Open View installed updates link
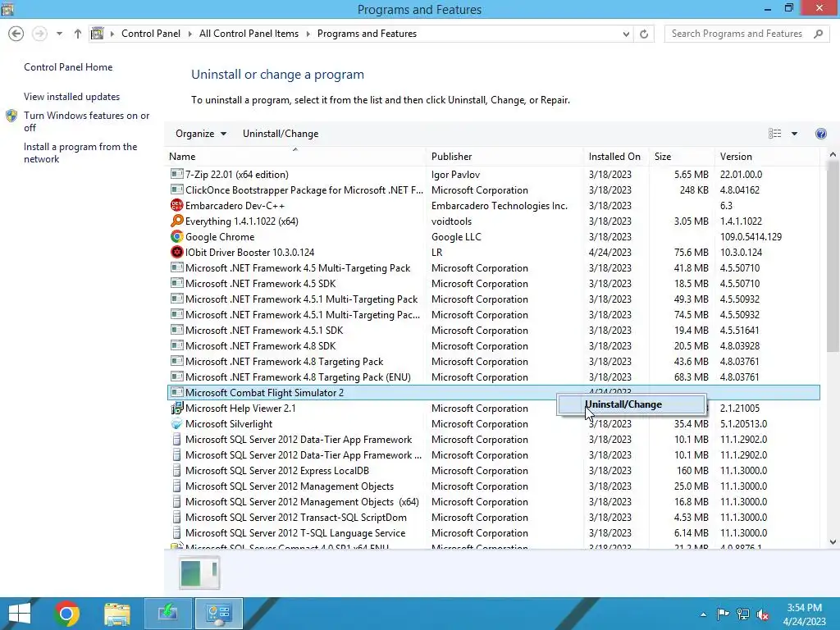Screen dimensions: 840x630 click(x=72, y=97)
